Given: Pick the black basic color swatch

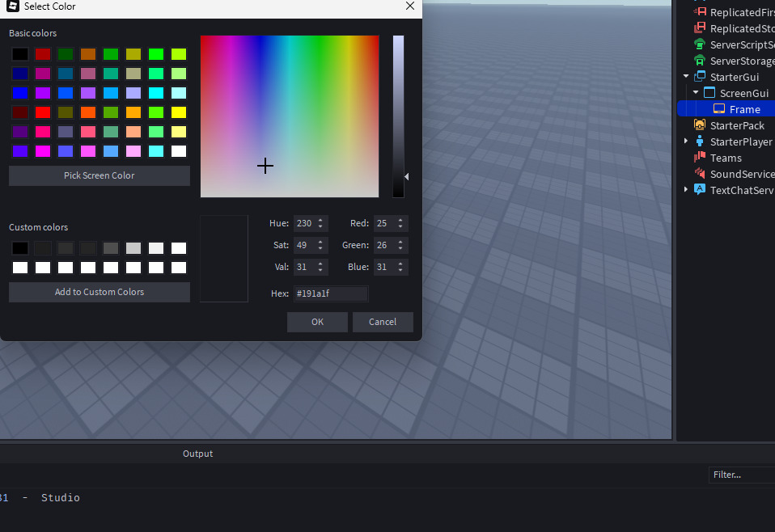Looking at the screenshot, I should click(20, 54).
